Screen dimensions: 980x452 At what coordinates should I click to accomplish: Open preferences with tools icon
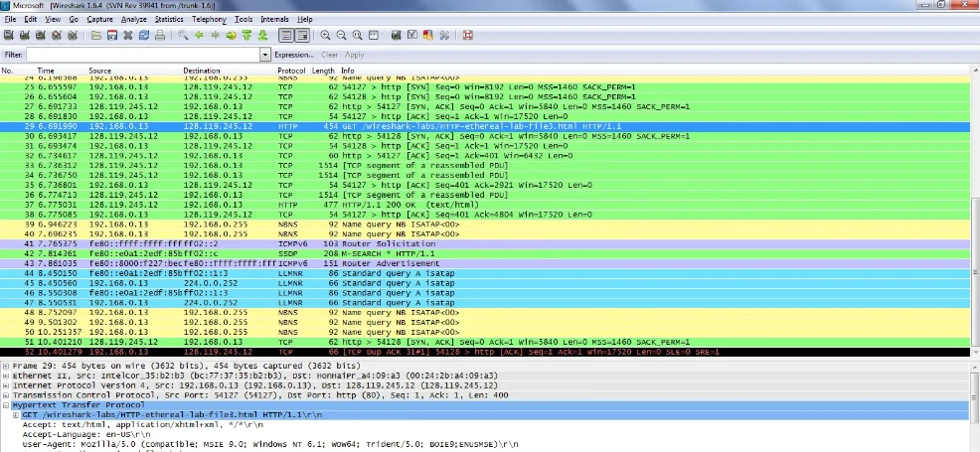[x=444, y=36]
